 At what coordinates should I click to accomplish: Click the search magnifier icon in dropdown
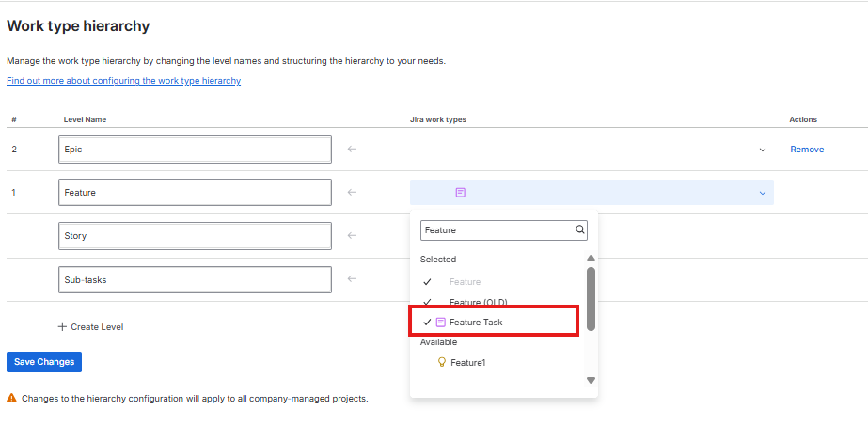click(579, 229)
